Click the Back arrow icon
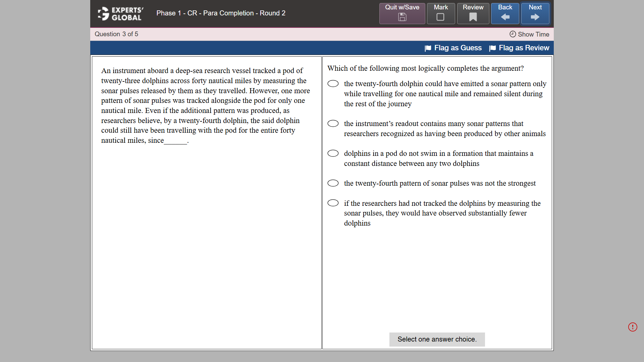 point(505,17)
